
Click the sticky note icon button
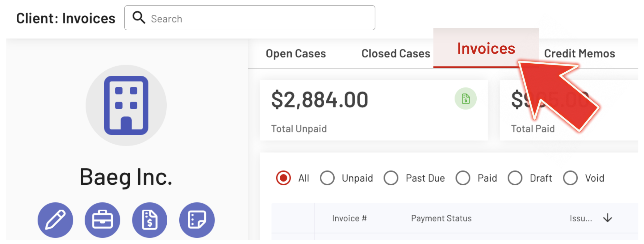[x=197, y=220]
